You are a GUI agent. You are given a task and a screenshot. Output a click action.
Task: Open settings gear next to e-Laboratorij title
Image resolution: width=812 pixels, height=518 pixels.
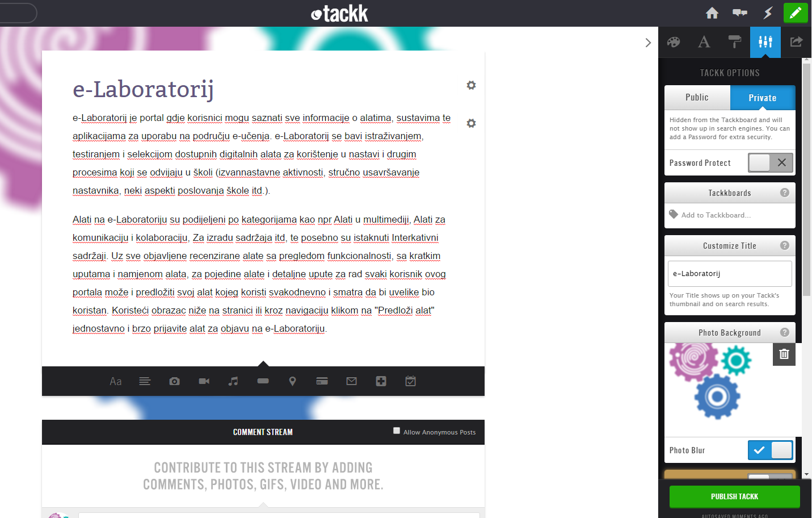[471, 85]
